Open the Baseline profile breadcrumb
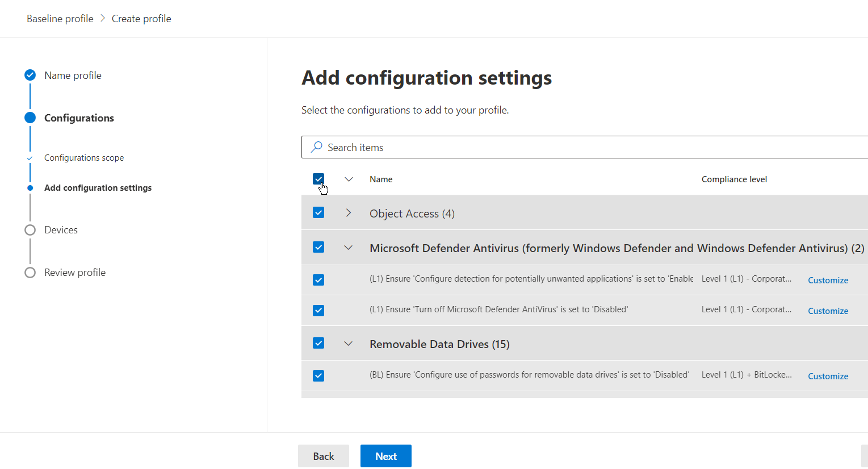The height and width of the screenshot is (469, 868). (x=60, y=19)
